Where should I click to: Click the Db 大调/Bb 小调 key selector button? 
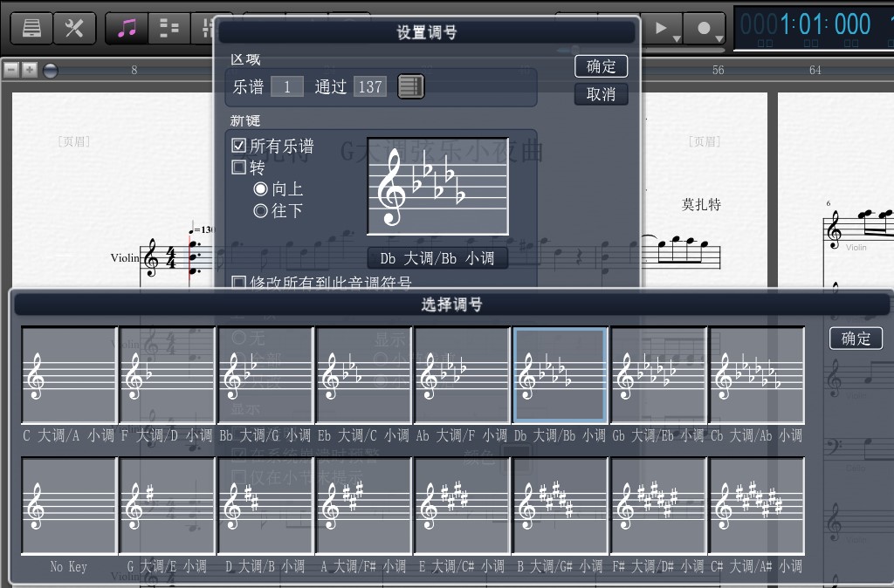437,257
